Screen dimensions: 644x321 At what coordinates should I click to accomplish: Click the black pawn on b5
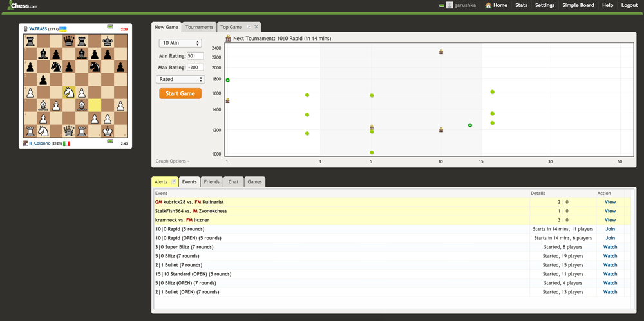pos(43,80)
